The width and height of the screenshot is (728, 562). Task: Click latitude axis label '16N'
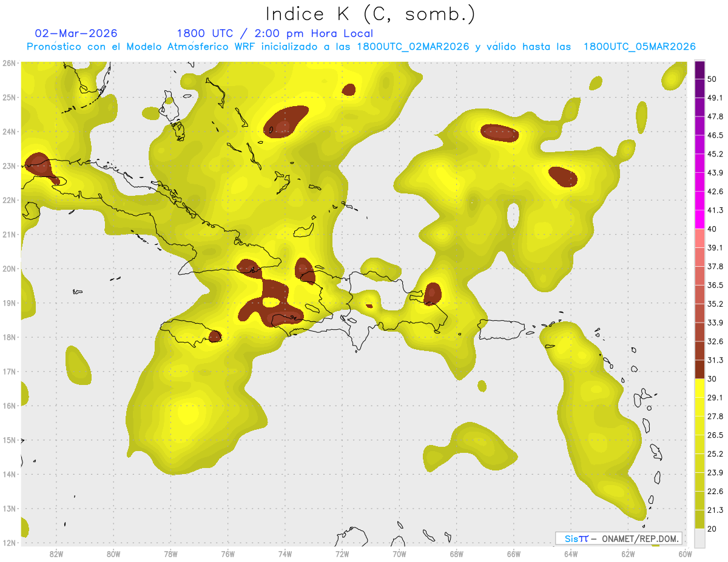point(9,406)
